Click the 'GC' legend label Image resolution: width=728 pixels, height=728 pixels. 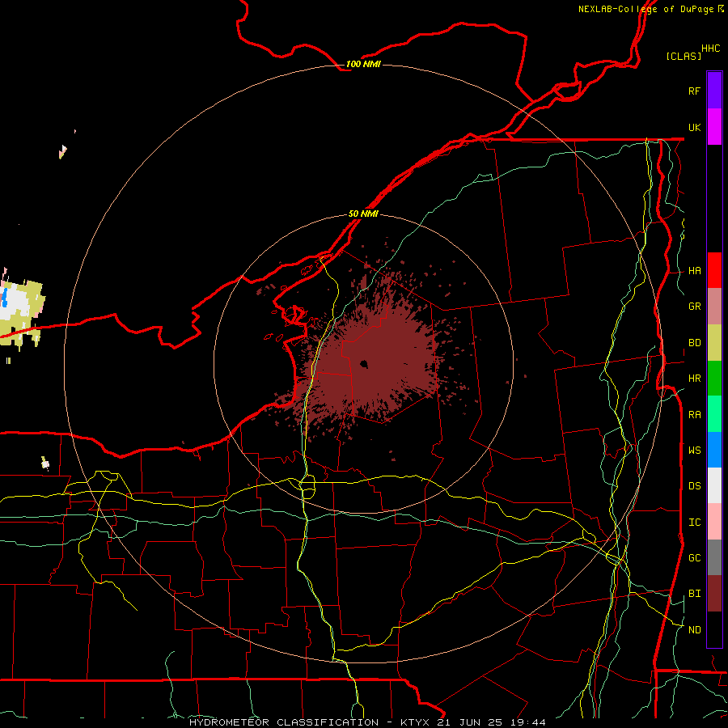coord(694,558)
